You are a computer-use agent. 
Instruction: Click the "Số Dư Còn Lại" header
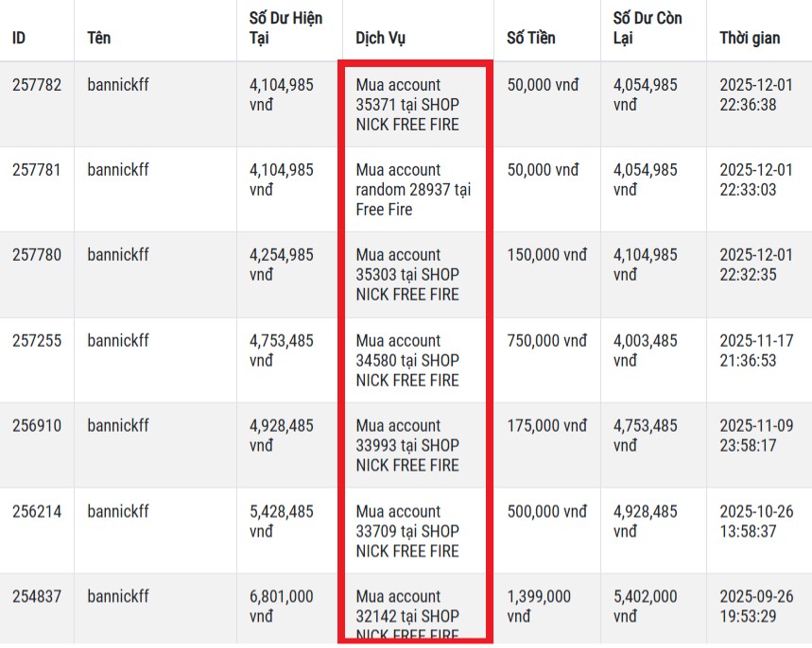pyautogui.click(x=648, y=29)
